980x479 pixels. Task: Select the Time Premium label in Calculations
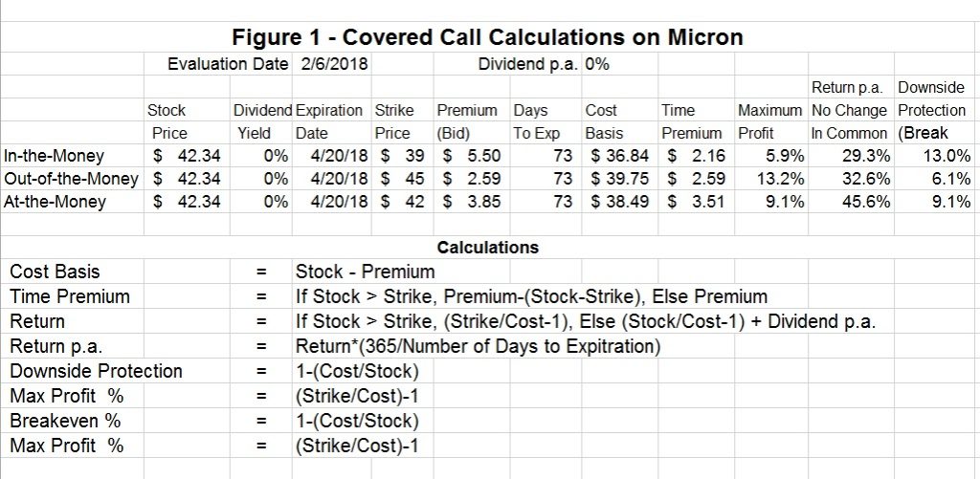pos(70,296)
